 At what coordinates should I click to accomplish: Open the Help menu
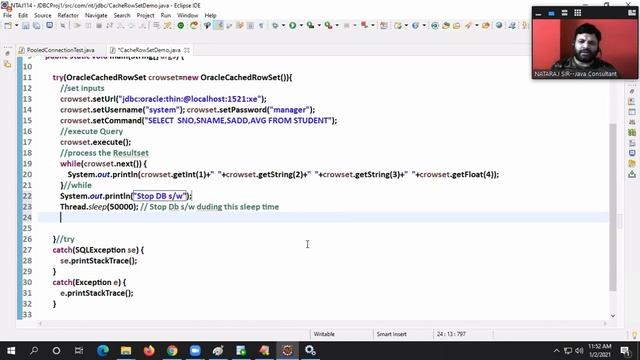(210, 16)
